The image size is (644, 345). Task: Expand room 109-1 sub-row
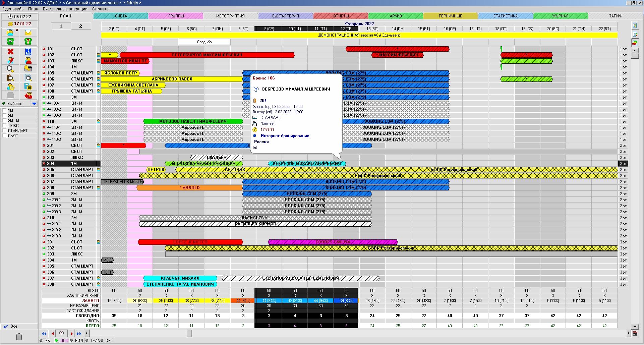[49, 103]
